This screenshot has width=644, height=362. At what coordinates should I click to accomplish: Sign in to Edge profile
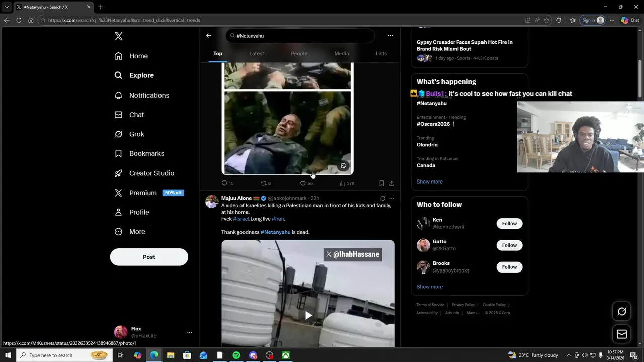click(592, 20)
